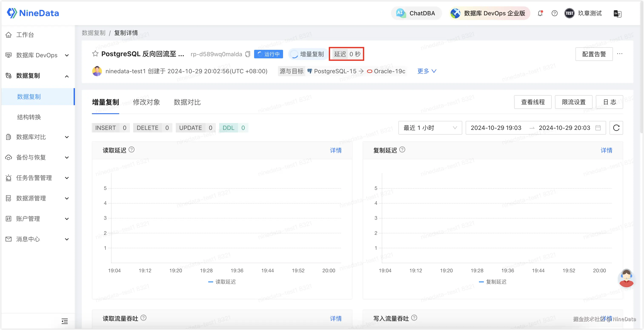Viewport: 644px width, 330px height.
Task: Expand the 数据库 DevOps sidebar menu
Action: click(37, 55)
